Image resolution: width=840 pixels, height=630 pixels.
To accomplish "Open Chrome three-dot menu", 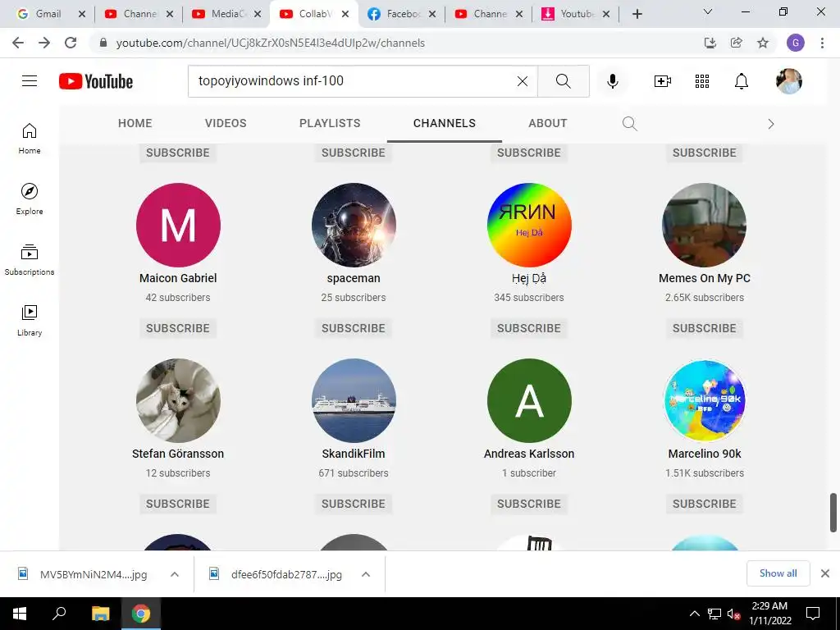I will click(822, 43).
